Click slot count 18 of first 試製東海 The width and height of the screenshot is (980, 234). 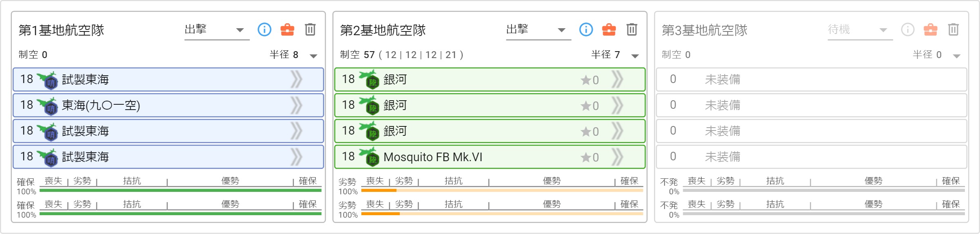pyautogui.click(x=27, y=79)
